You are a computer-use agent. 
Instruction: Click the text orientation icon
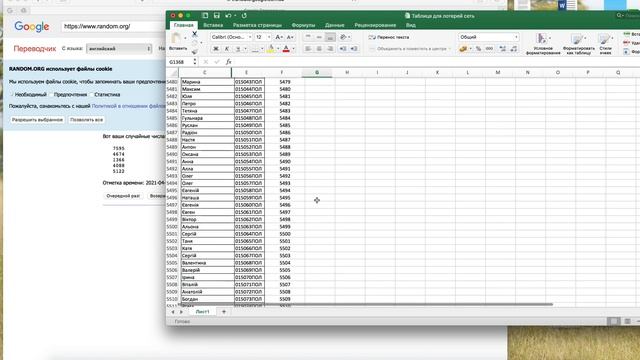click(x=344, y=37)
